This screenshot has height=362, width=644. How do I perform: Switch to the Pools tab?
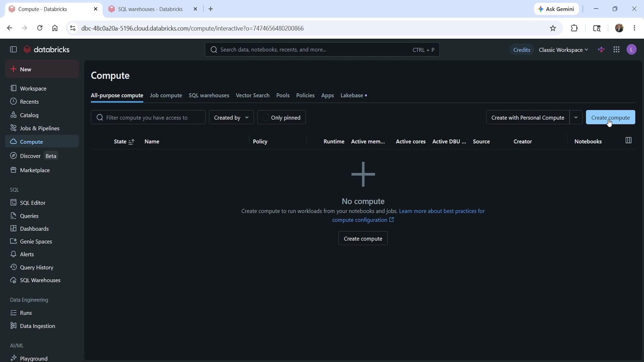pos(283,96)
